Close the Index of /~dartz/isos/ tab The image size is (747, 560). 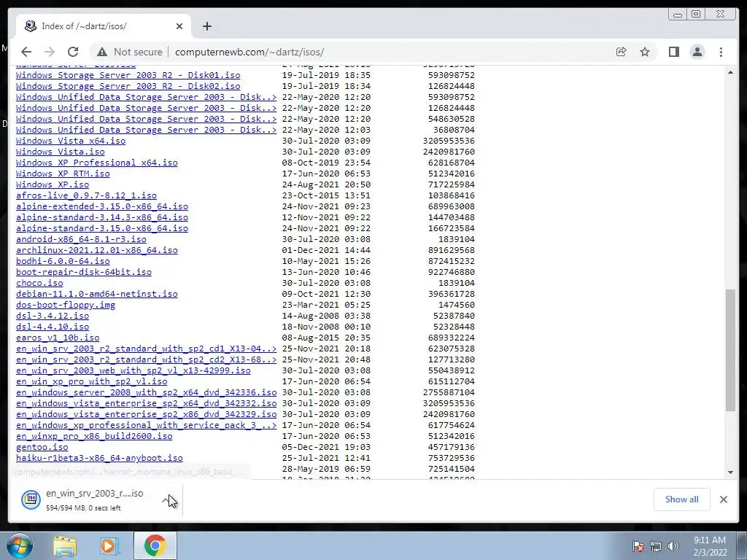(x=179, y=26)
